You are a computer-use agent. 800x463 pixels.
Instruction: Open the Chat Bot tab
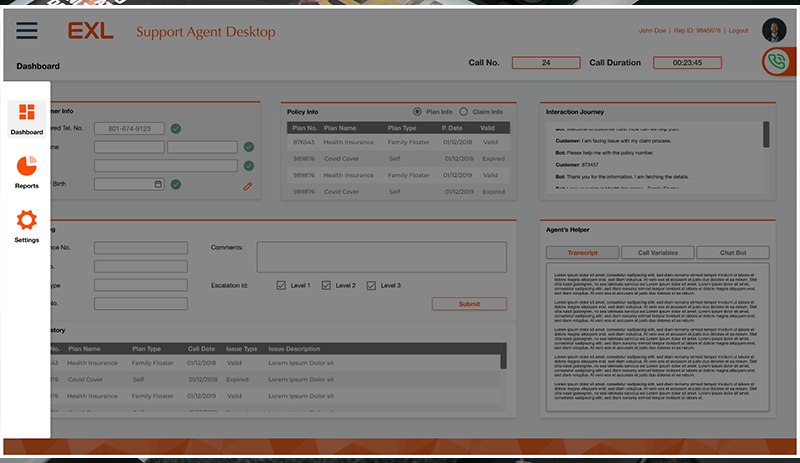pyautogui.click(x=731, y=253)
